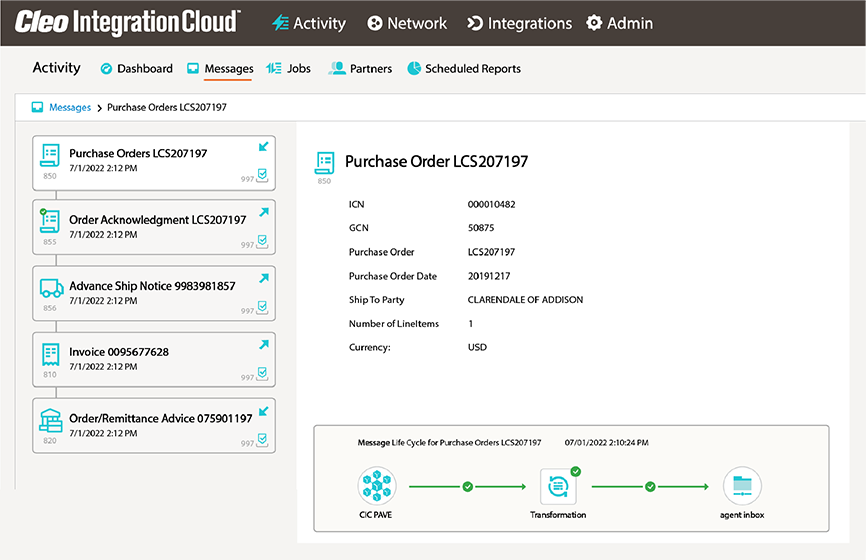
Task: Click the Activity lightning icon in top bar
Action: pos(280,23)
